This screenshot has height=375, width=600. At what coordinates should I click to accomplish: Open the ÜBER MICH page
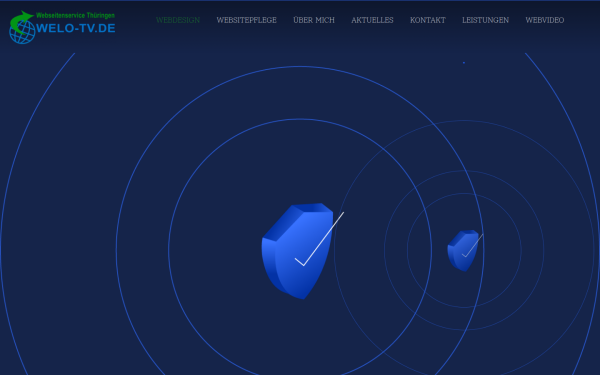click(x=314, y=20)
